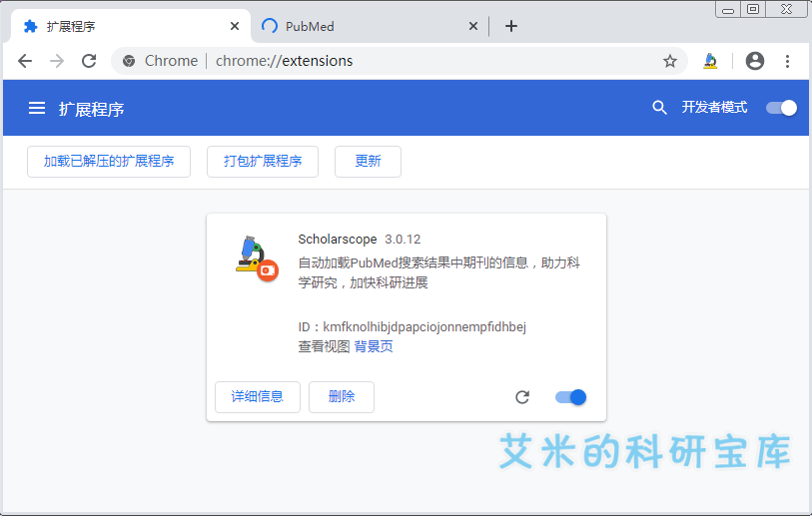Viewport: 812px width, 516px height.
Task: Click the 扩展程序 page header title
Action: pos(91,109)
